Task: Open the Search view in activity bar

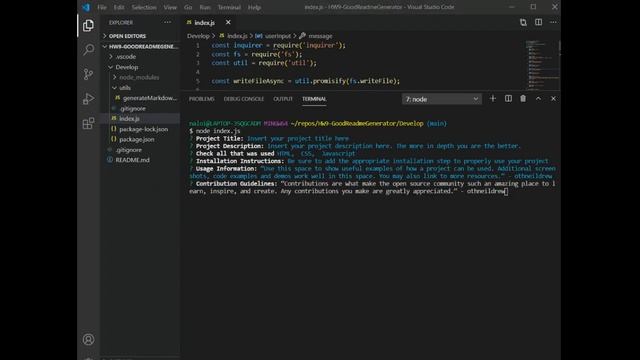Action: pyautogui.click(x=88, y=50)
